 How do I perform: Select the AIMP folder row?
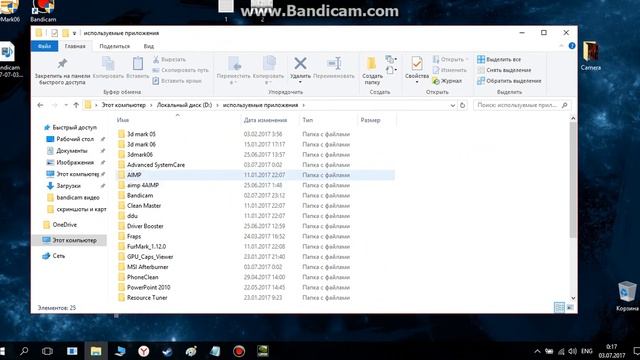(x=255, y=175)
